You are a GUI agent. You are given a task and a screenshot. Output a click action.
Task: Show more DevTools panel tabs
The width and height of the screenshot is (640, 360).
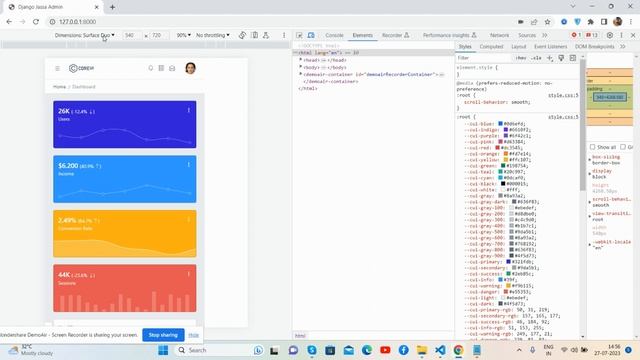pyautogui.click(x=544, y=36)
